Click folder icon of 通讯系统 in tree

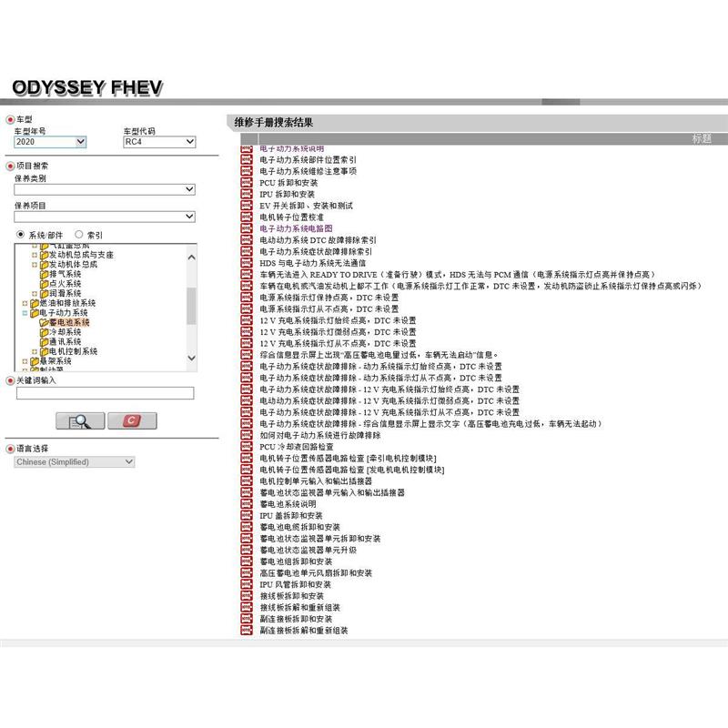[44, 342]
